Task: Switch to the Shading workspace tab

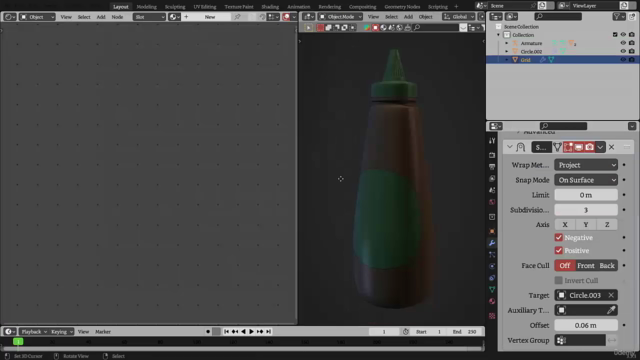Action: click(270, 7)
